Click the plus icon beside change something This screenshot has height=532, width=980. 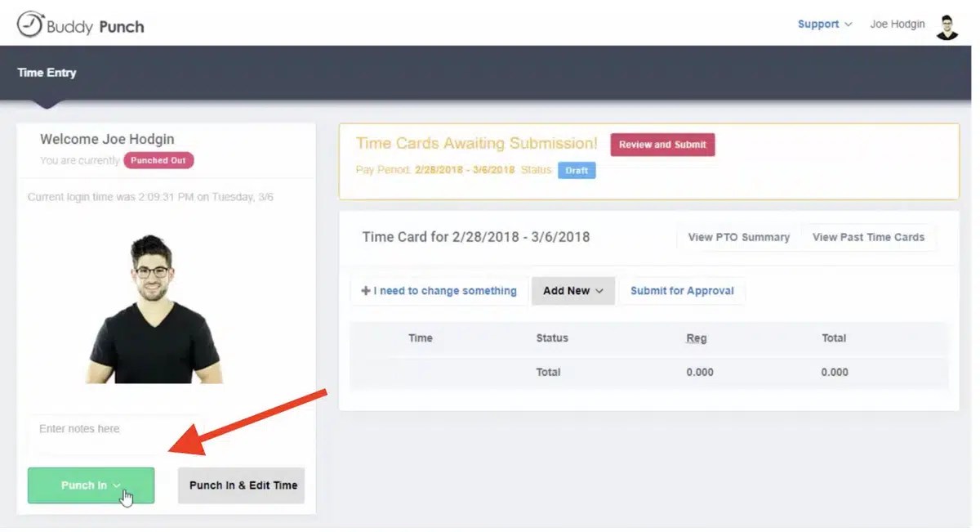click(x=366, y=290)
